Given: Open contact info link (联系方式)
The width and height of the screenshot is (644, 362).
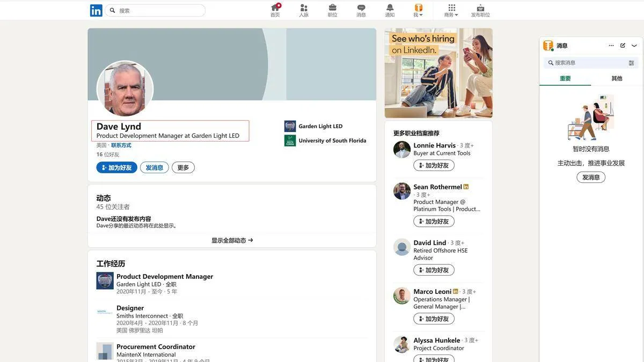Looking at the screenshot, I should (x=121, y=145).
